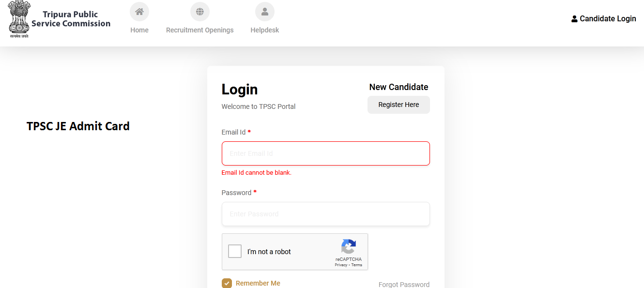Click the Register Here button
644x288 pixels.
pyautogui.click(x=398, y=105)
